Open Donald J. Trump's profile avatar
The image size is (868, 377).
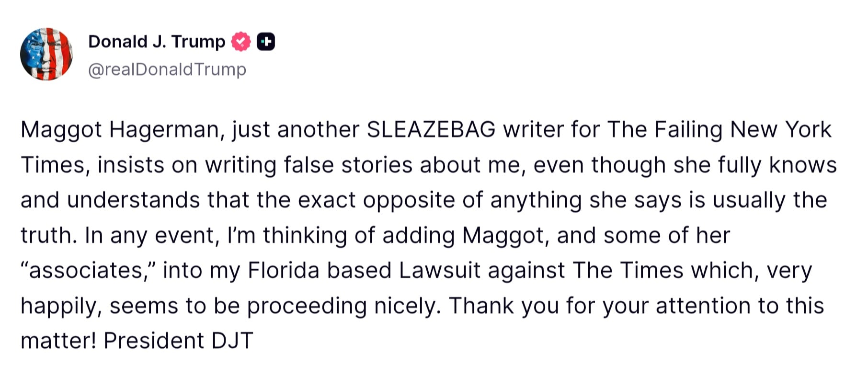coord(46,54)
